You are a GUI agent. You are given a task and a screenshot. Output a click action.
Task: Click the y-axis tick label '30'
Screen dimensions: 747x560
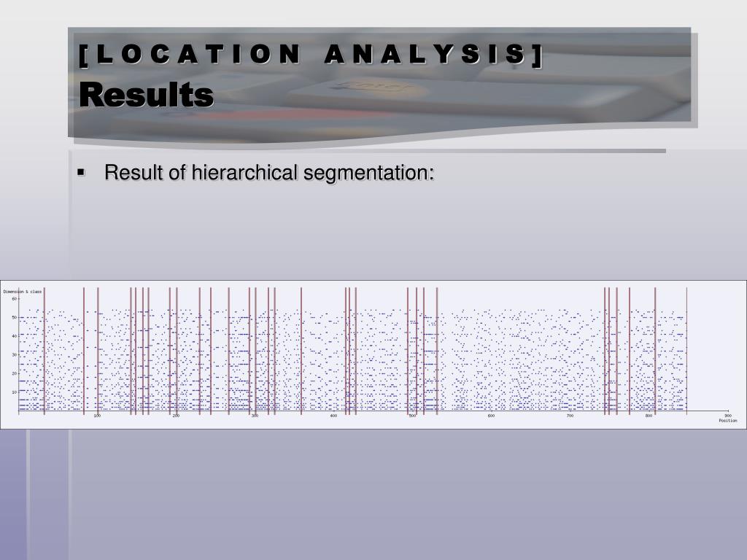click(15, 355)
